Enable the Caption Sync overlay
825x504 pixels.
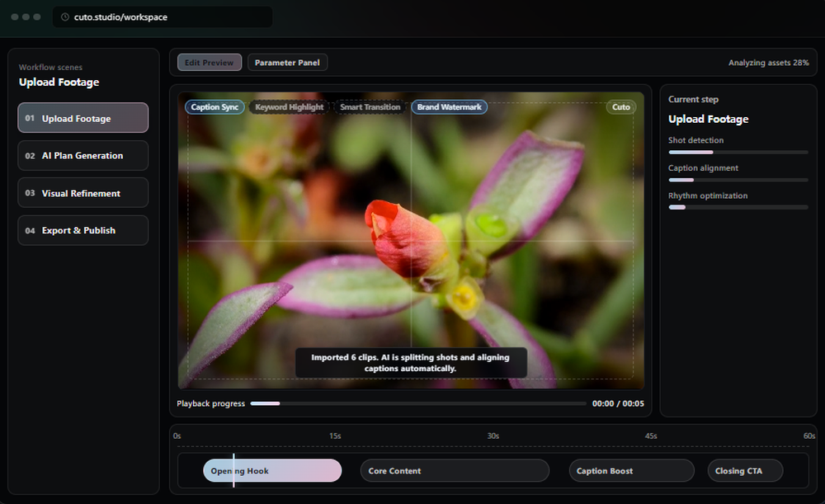click(x=214, y=106)
